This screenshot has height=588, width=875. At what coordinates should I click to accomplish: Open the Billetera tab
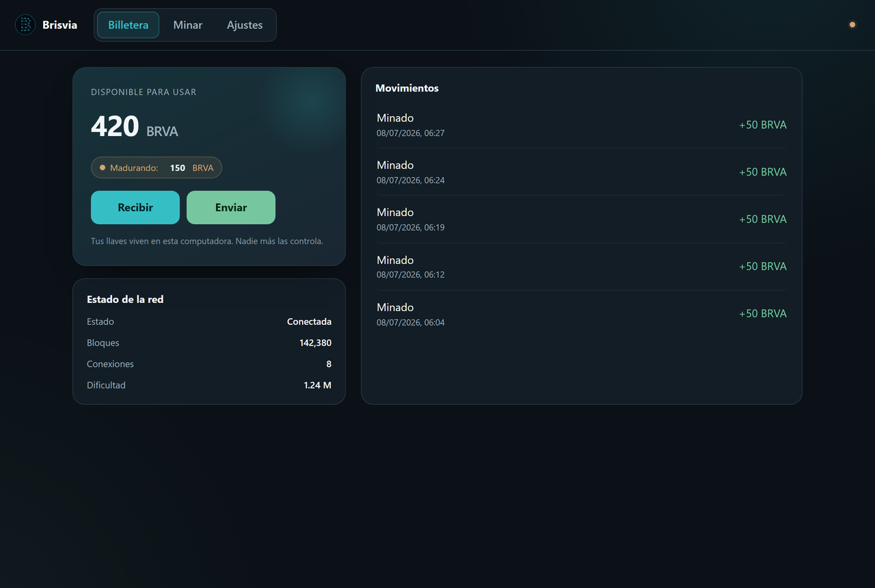click(128, 25)
